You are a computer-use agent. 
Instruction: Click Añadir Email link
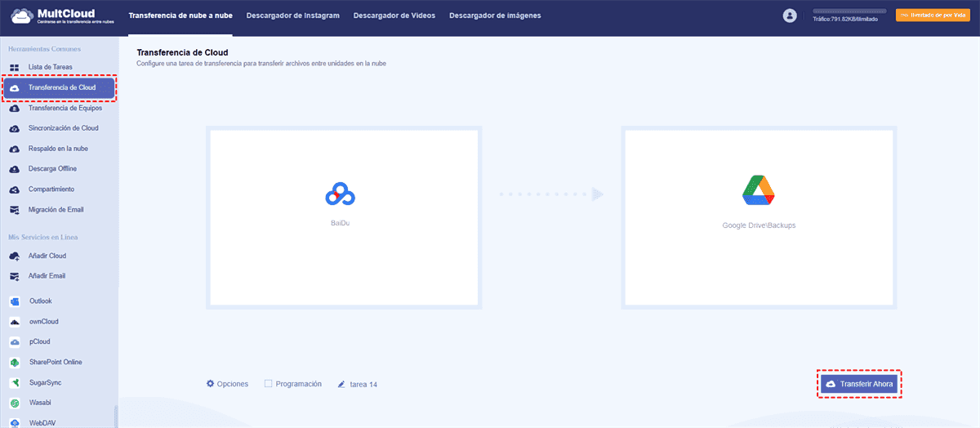click(x=47, y=276)
